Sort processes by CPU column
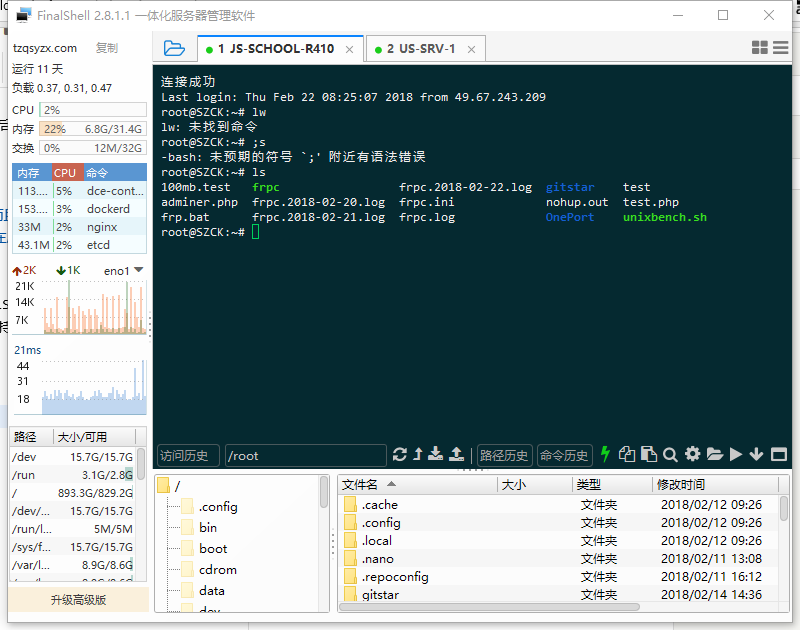This screenshot has height=630, width=800. click(67, 172)
